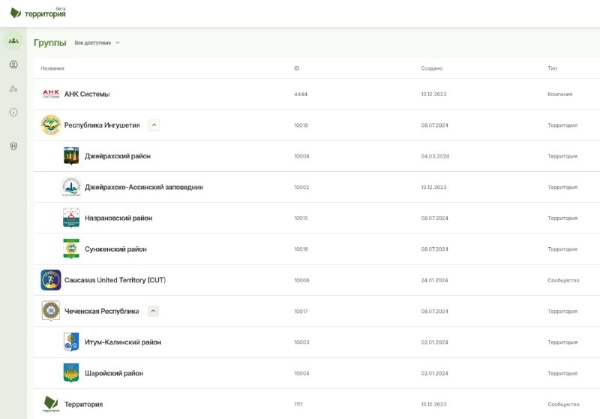The height and width of the screenshot is (419, 600).
Task: Click type Сообщество in Территория row
Action: [x=563, y=404]
